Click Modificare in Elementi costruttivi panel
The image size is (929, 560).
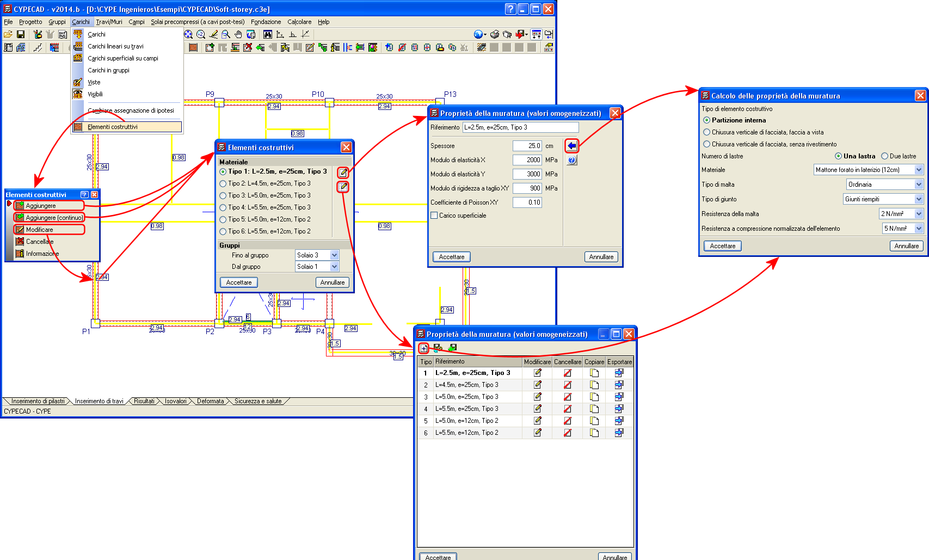49,230
